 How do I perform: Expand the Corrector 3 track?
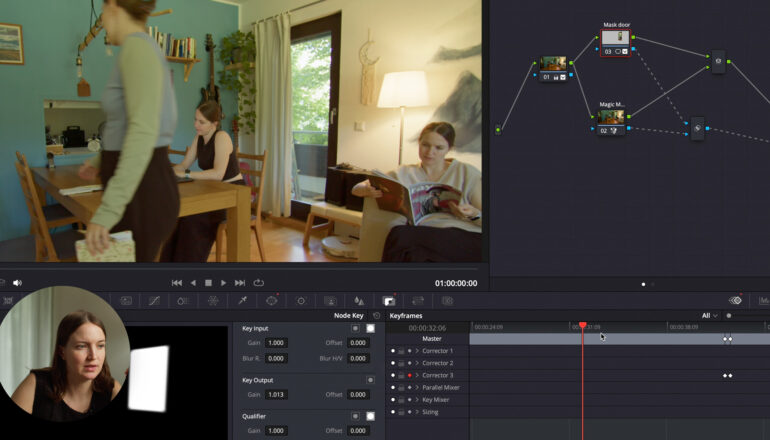(x=417, y=376)
